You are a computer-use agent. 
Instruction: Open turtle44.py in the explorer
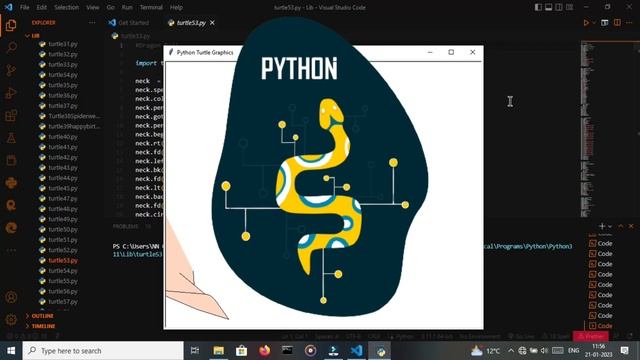pyautogui.click(x=62, y=178)
